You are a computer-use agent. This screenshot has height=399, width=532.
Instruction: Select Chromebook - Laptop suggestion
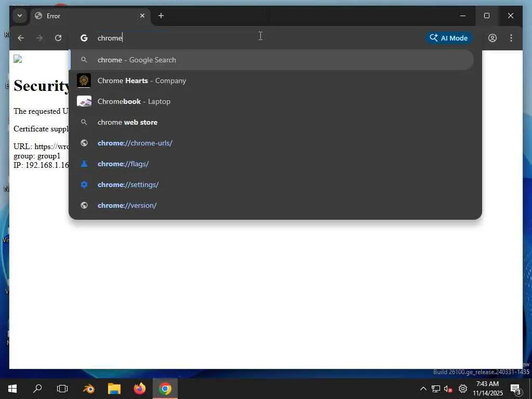tap(271, 101)
